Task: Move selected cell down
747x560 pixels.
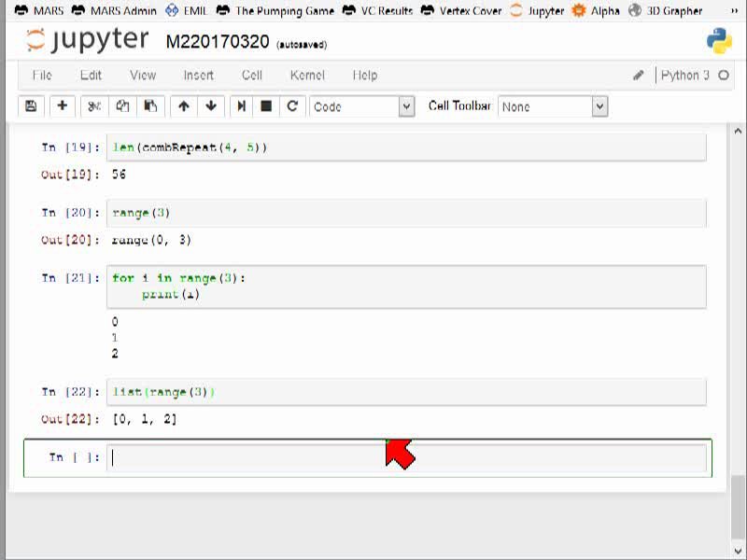Action: coord(211,106)
